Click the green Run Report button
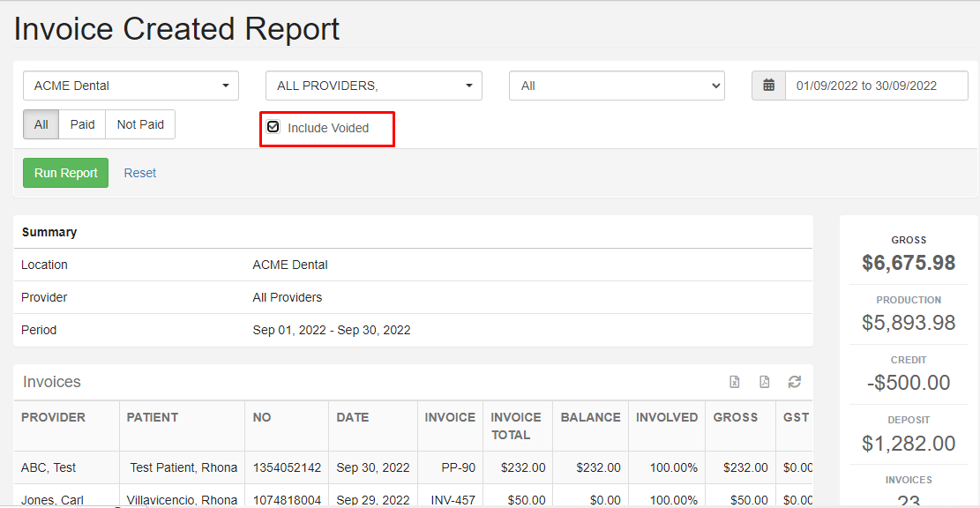 click(65, 173)
